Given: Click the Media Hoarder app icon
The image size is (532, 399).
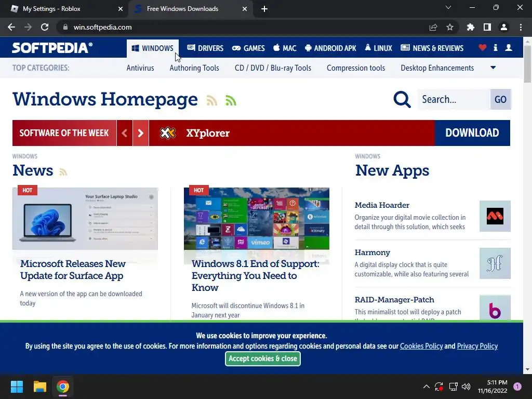Looking at the screenshot, I should click(495, 216).
